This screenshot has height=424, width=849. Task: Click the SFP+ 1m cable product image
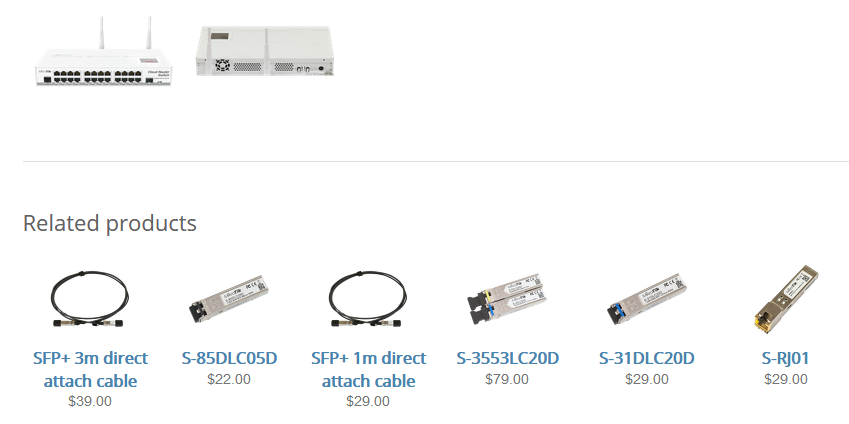(x=368, y=299)
